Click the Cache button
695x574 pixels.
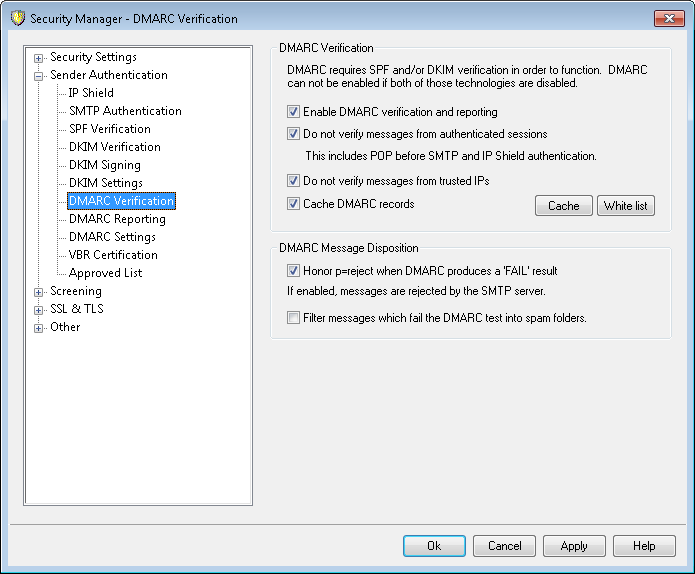[x=564, y=206]
